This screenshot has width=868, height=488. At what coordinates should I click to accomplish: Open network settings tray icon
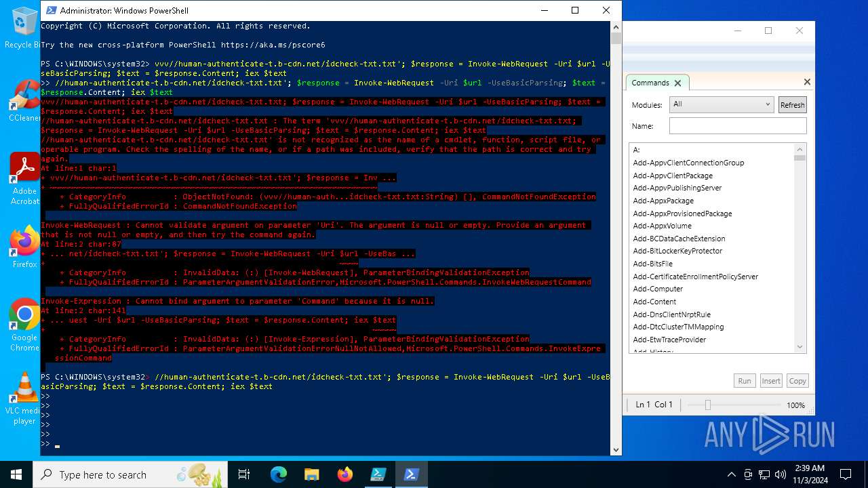pos(764,474)
